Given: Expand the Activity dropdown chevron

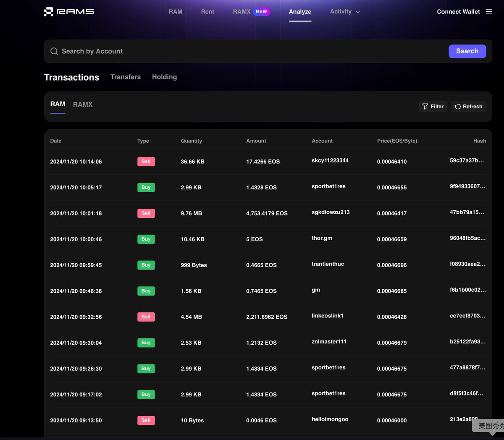Looking at the screenshot, I should coord(358,12).
